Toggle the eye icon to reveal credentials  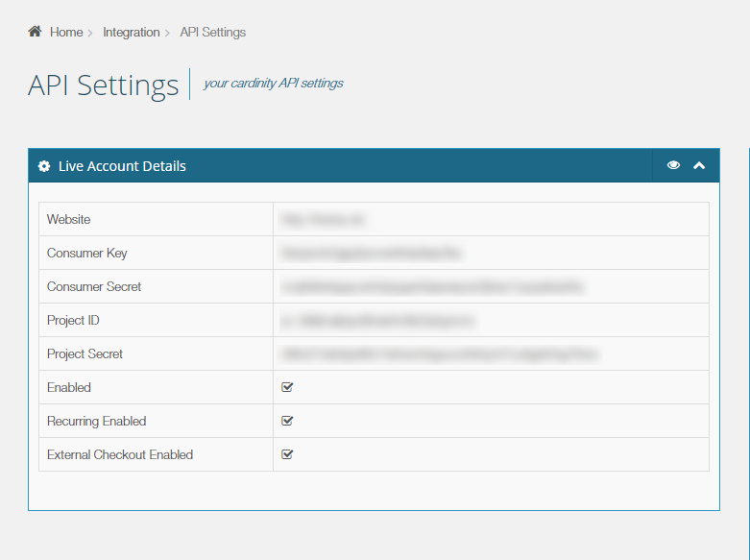[674, 165]
